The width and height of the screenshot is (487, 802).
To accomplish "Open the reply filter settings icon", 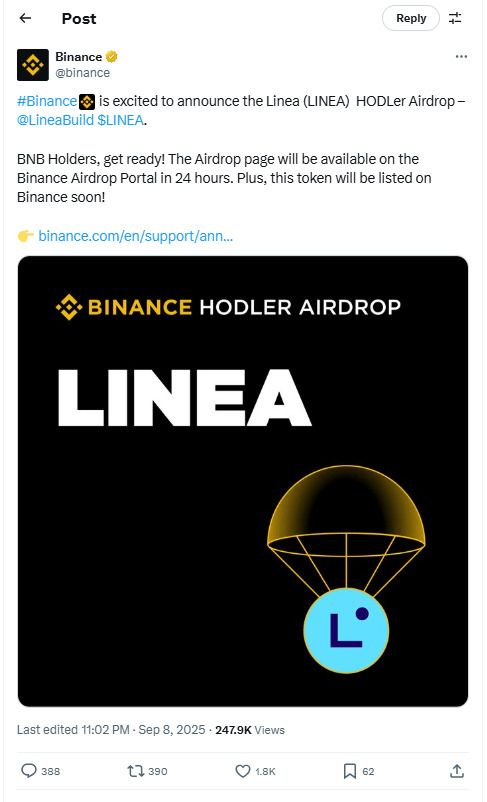I will pos(455,18).
